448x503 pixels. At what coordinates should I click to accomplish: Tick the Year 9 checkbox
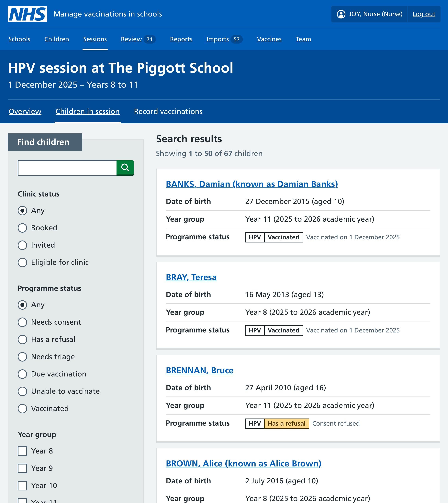[x=22, y=468]
